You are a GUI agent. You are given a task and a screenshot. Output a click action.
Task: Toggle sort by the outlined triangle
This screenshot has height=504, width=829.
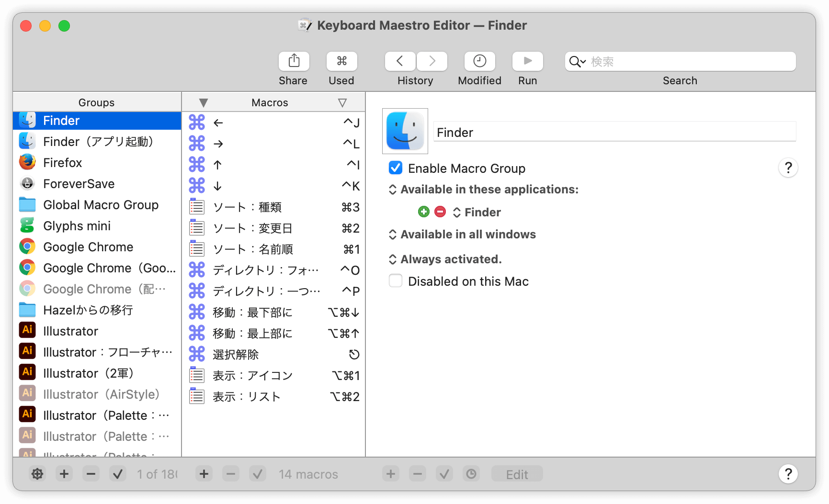click(x=342, y=102)
